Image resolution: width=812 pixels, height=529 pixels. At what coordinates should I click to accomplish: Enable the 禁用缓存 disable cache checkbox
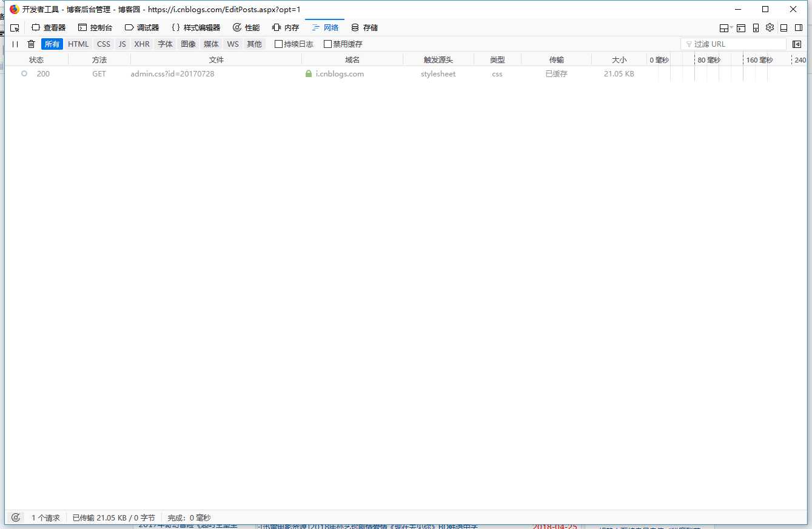point(328,44)
